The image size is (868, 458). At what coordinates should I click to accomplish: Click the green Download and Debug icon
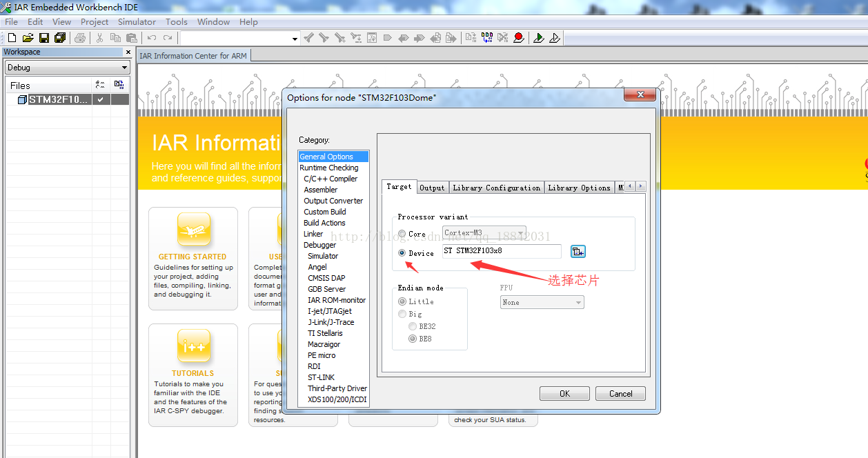click(x=538, y=38)
